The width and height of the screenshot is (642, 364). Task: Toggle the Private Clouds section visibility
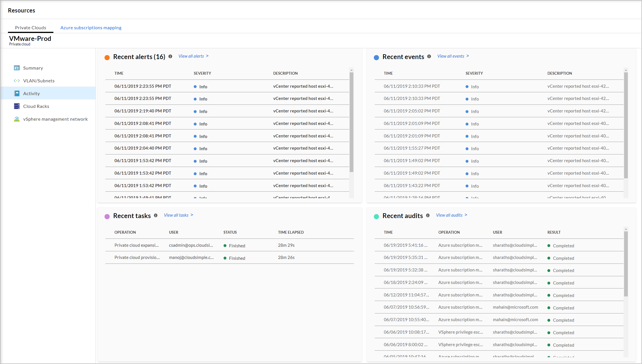pos(30,27)
